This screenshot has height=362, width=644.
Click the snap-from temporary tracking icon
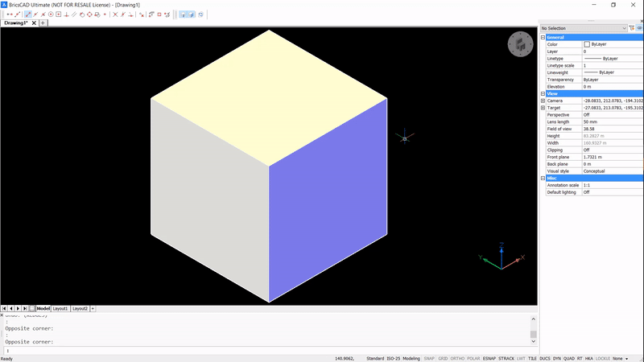click(x=17, y=14)
